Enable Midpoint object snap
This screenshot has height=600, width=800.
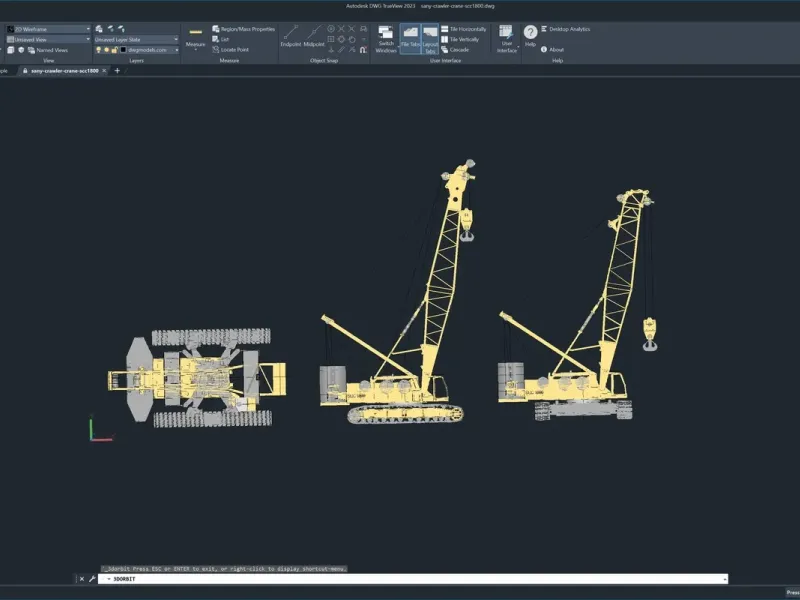pyautogui.click(x=314, y=37)
